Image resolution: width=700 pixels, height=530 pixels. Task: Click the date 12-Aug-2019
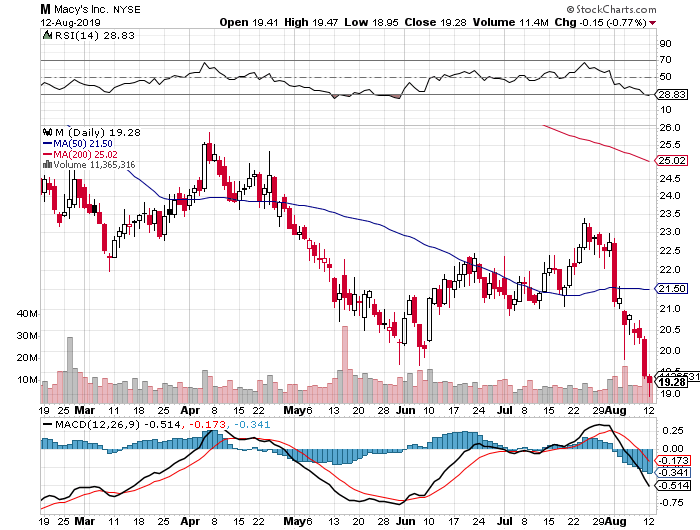pos(71,23)
